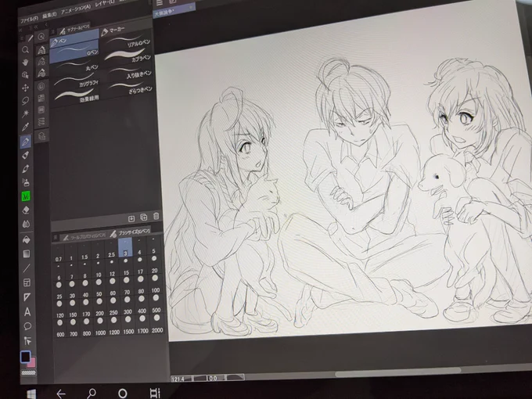This screenshot has height=399, width=532.
Task: Select the Hand move-view tool
Action: coord(25,63)
